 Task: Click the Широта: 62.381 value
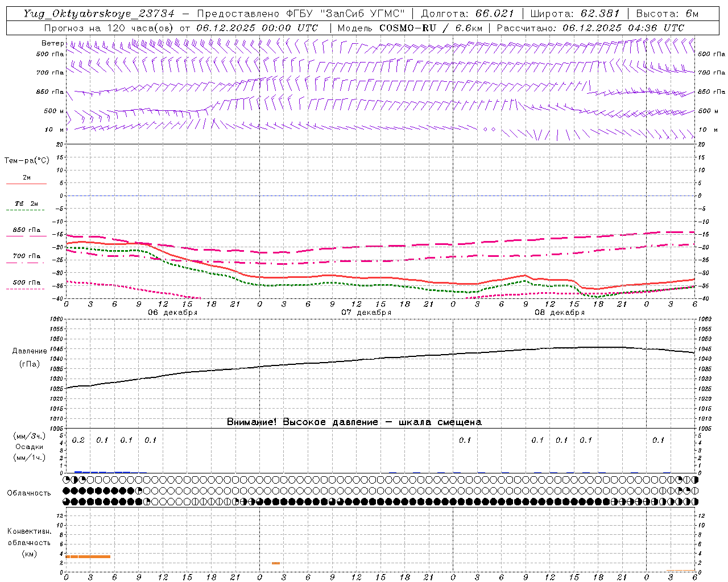pos(574,14)
